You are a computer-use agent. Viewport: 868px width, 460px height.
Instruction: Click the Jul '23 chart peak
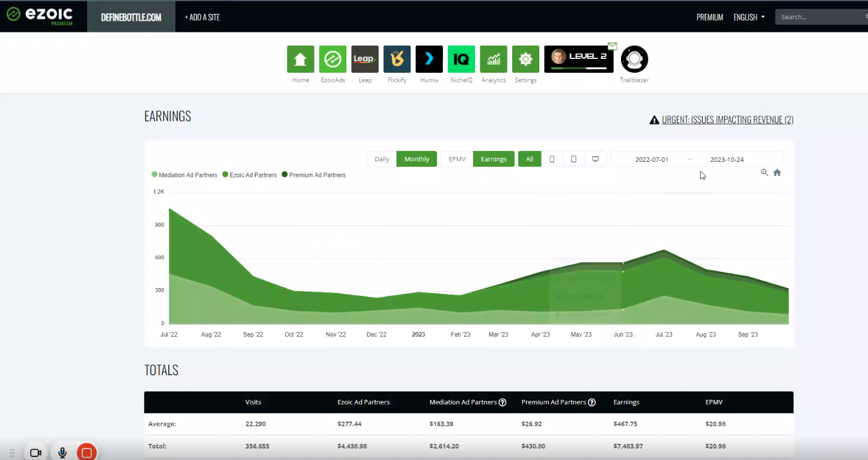pyautogui.click(x=664, y=250)
